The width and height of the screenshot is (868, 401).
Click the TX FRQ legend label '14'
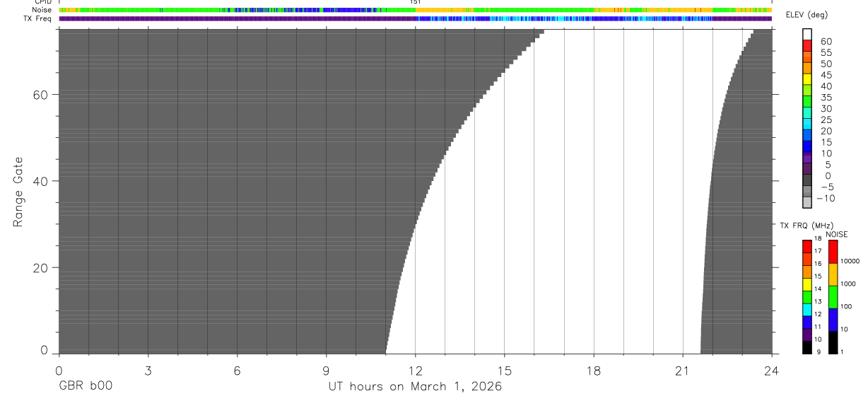[819, 289]
